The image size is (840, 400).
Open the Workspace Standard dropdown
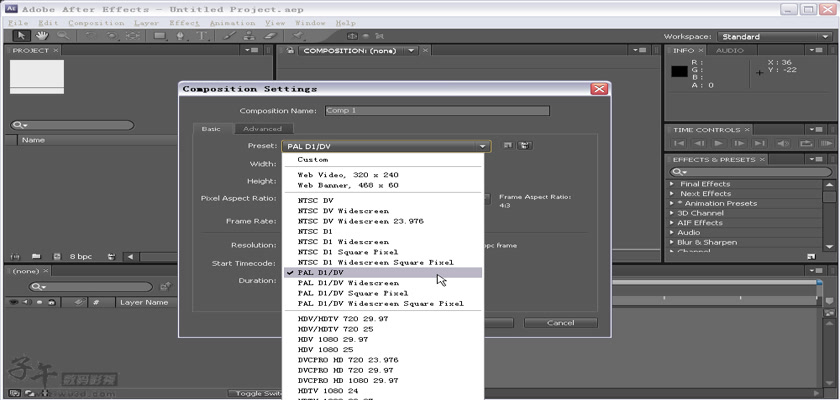coord(774,36)
